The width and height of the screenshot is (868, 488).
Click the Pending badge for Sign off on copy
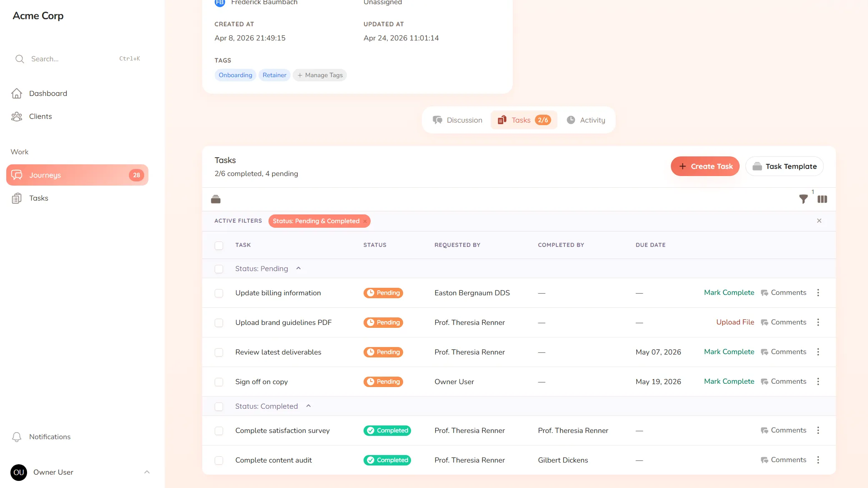click(x=383, y=382)
